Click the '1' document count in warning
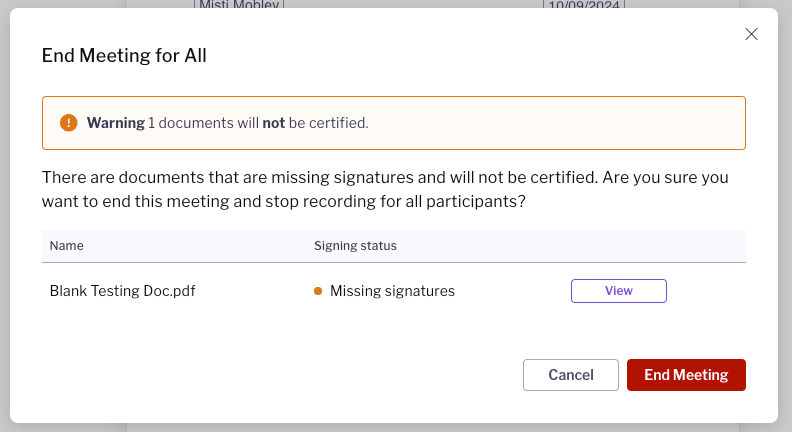Viewport: 792px width, 432px height. point(151,123)
